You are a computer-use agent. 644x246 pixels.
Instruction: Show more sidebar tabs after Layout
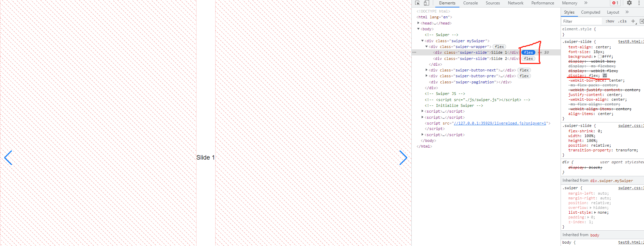tap(627, 12)
